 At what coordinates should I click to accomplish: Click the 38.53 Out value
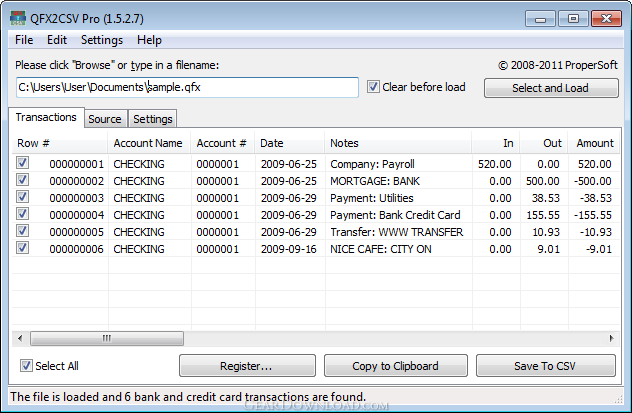coord(545,198)
